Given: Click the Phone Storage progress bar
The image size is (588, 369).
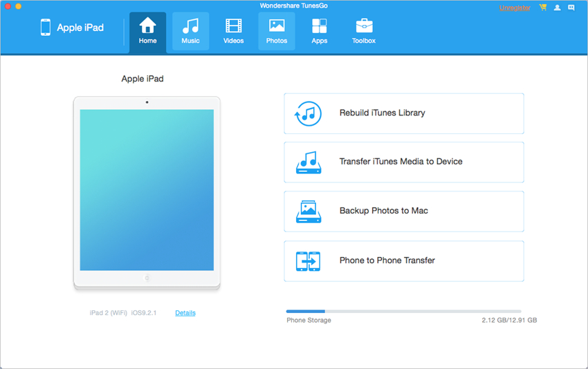Looking at the screenshot, I should [x=404, y=312].
